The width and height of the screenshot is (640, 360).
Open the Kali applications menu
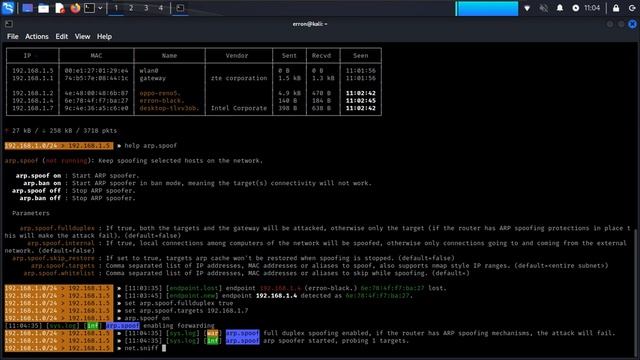[8, 8]
